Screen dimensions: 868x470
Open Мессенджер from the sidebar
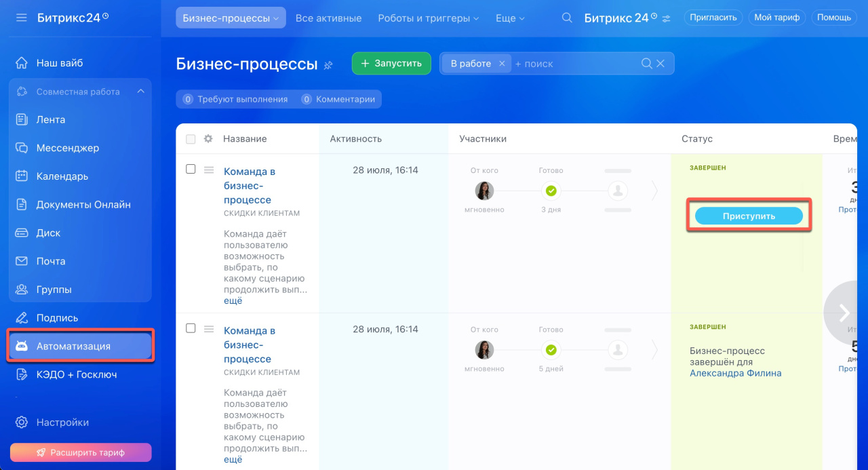[67, 148]
